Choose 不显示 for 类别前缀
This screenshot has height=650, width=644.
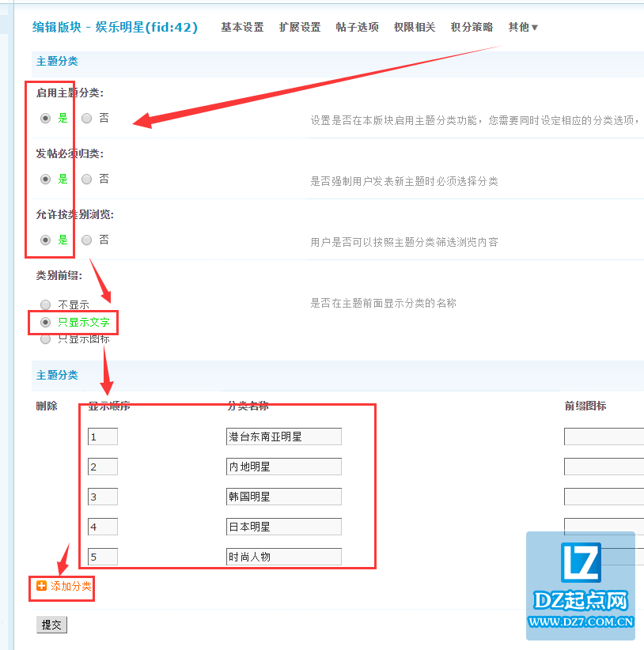[x=46, y=305]
